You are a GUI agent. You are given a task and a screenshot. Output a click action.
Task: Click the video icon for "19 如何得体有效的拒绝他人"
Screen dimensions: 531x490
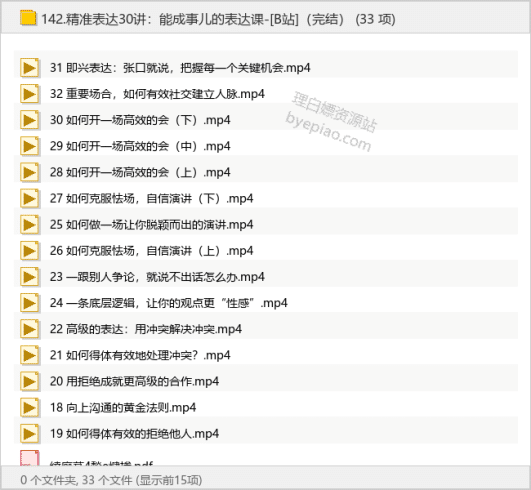[x=29, y=434]
